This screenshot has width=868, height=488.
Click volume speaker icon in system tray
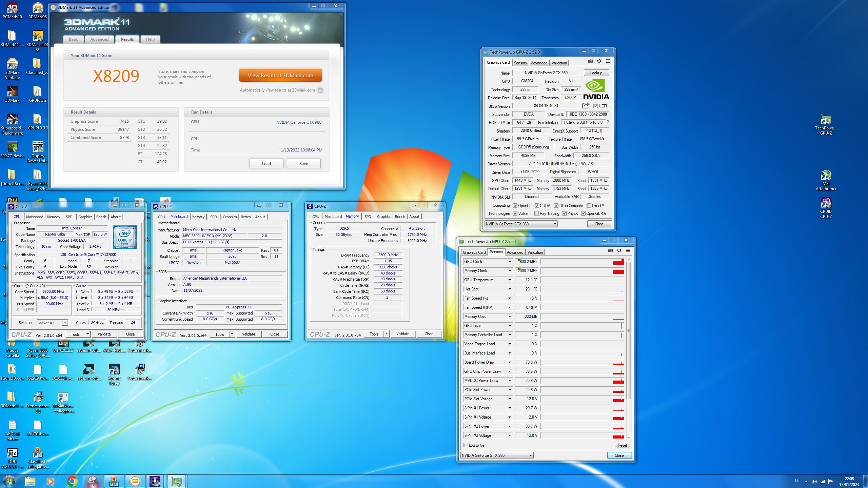point(814,482)
